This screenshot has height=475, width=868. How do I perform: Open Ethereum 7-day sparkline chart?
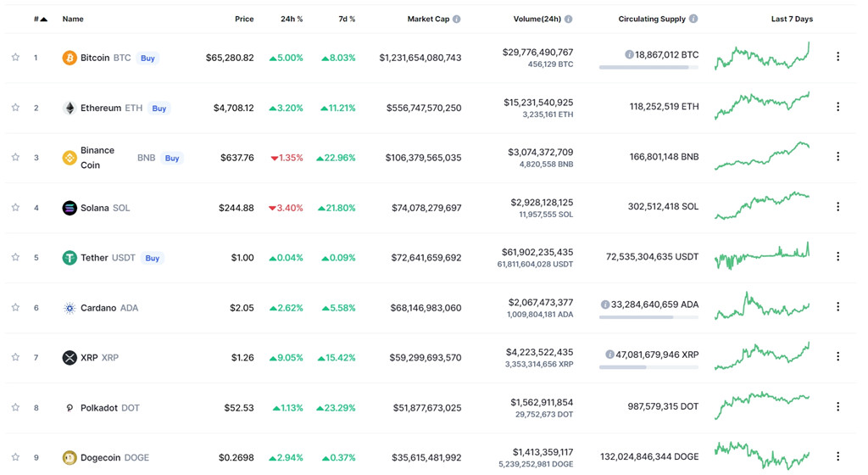pyautogui.click(x=762, y=106)
